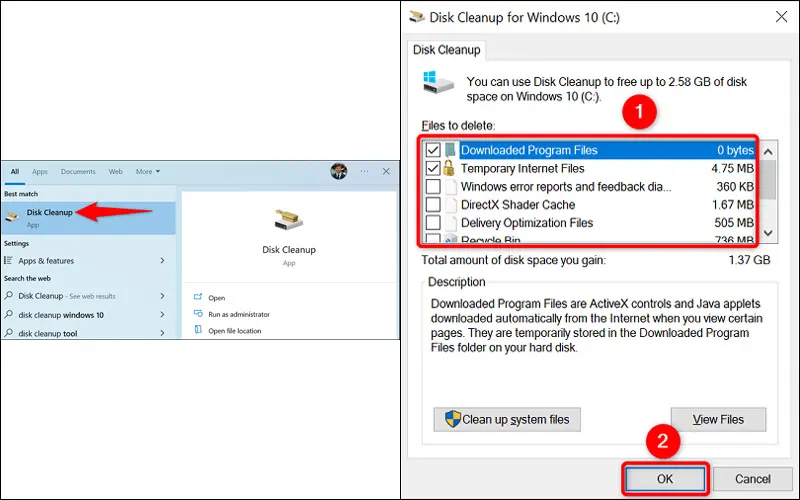Click file icon for Delivery Optimization Files
Image resolution: width=800 pixels, height=500 pixels.
[451, 222]
